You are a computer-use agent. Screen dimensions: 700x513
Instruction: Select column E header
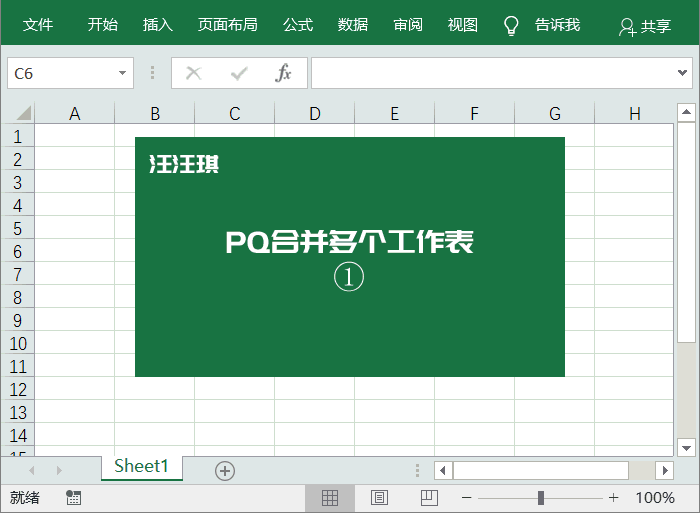click(395, 113)
